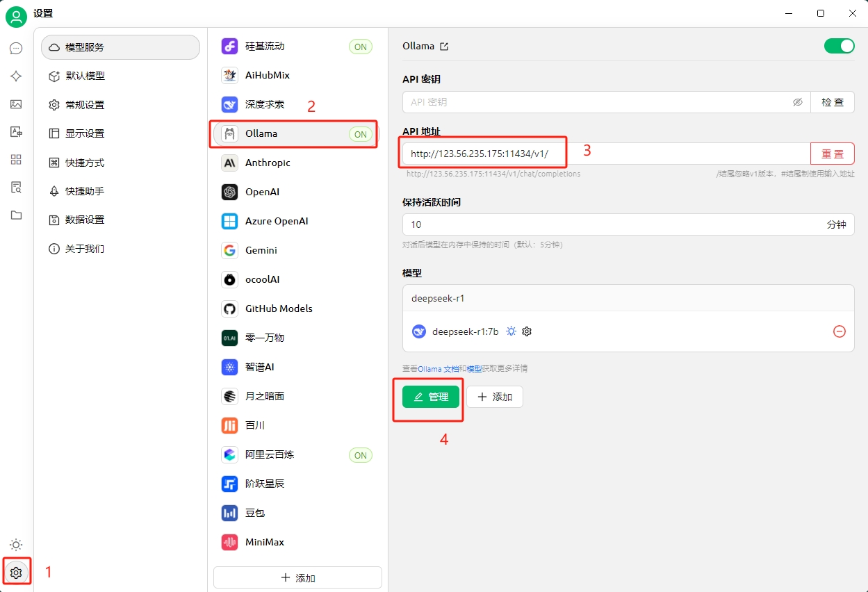The width and height of the screenshot is (868, 592).
Task: Click the settings gear in the sidebar
Action: [x=16, y=573]
